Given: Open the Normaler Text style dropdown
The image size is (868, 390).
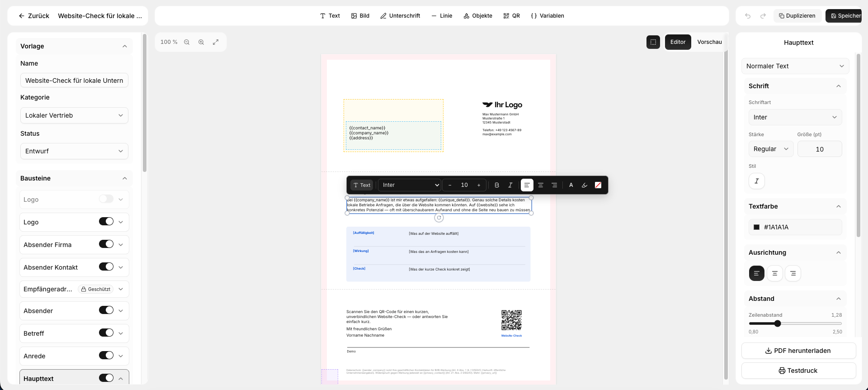Looking at the screenshot, I should 795,66.
